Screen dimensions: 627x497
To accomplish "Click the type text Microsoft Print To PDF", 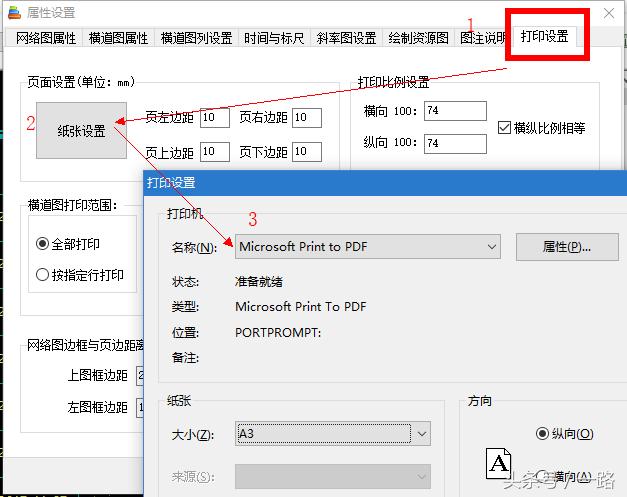I will pos(301,307).
